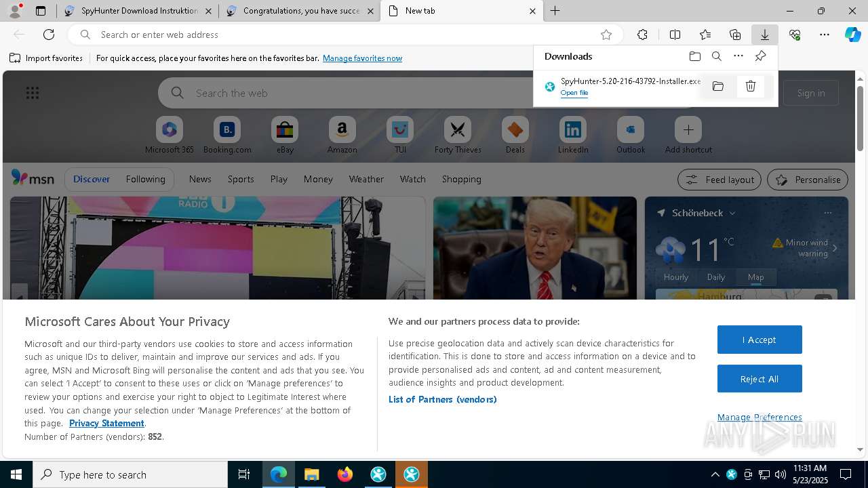The width and height of the screenshot is (868, 488).
Task: Open the Edge profile icon
Action: 15,11
